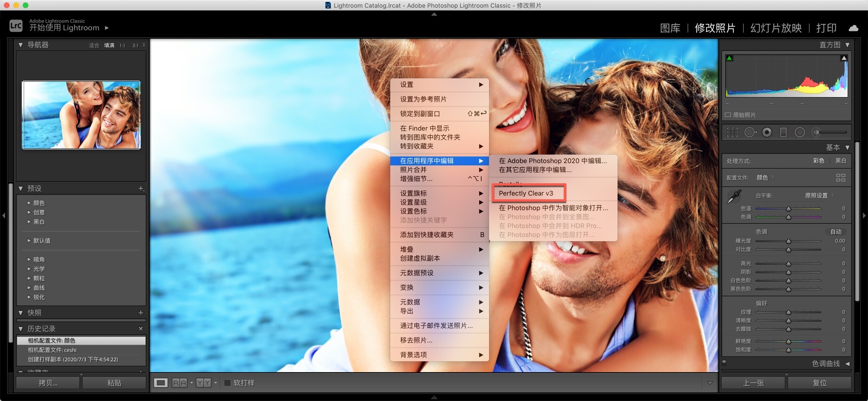The image size is (868, 401).
Task: Adjust the 饱和度 saturation slider
Action: (x=788, y=350)
